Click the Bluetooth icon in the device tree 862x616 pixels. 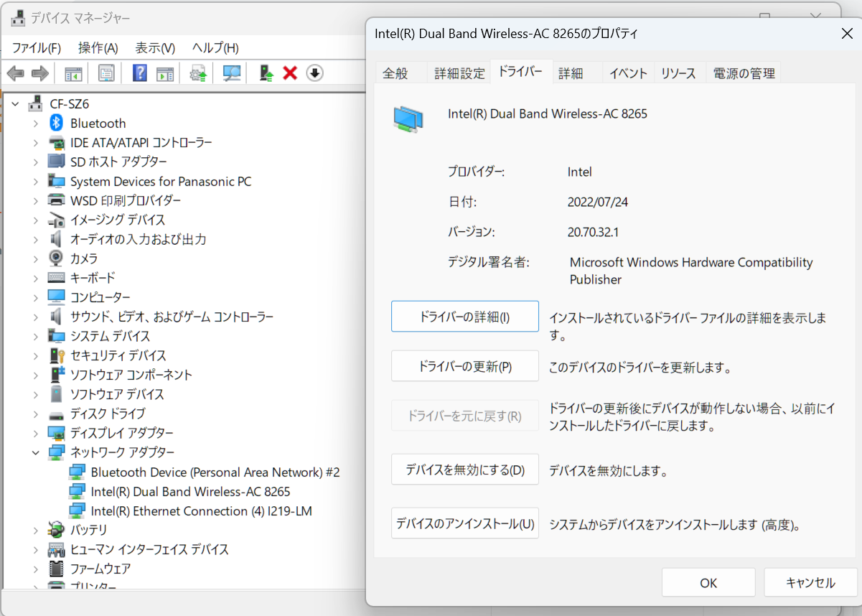point(57,123)
